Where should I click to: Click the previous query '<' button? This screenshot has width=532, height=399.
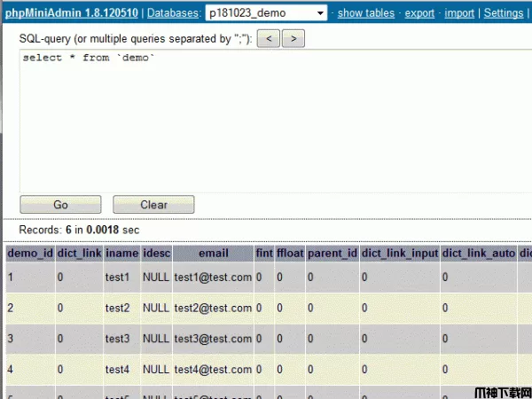[x=270, y=38]
